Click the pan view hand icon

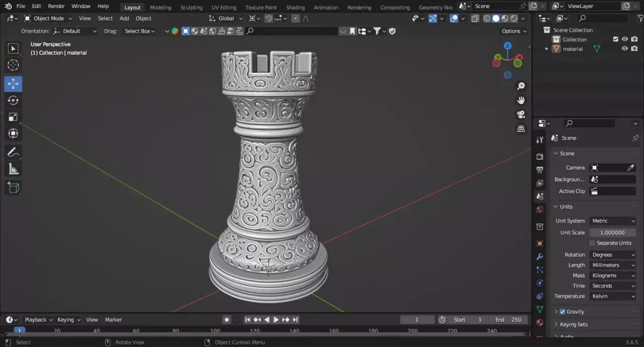pyautogui.click(x=521, y=100)
